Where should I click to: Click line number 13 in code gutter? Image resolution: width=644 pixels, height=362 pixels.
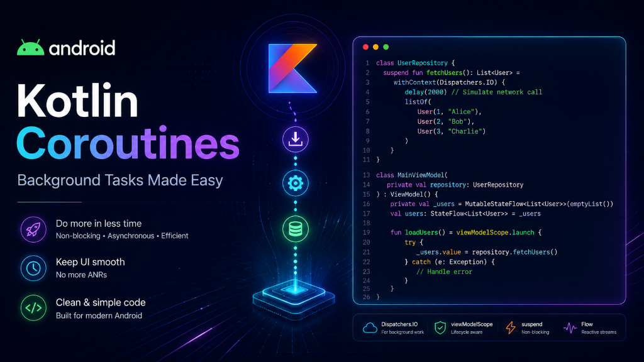pos(366,175)
